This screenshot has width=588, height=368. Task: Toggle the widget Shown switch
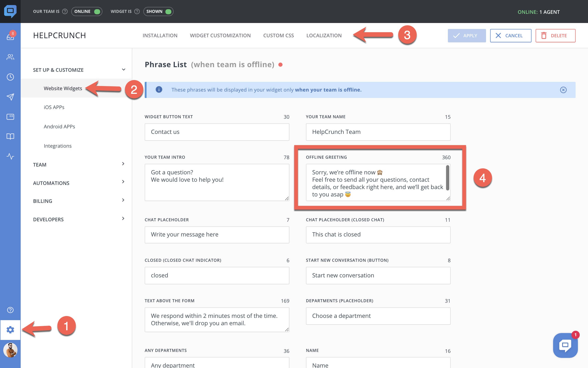click(x=158, y=11)
